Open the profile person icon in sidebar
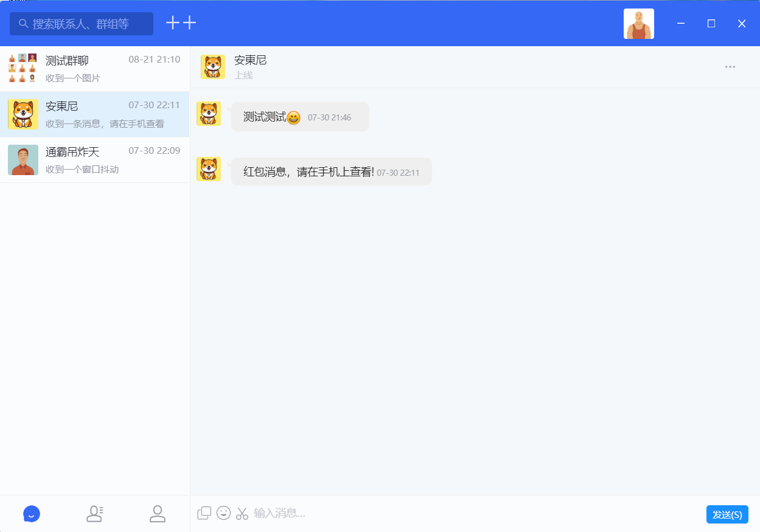Image resolution: width=760 pixels, height=532 pixels. (x=158, y=514)
